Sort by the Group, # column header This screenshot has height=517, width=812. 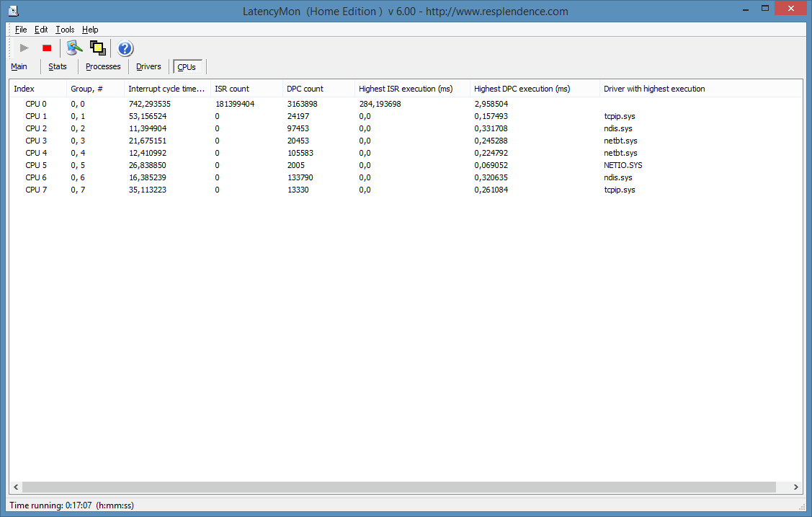[x=95, y=89]
